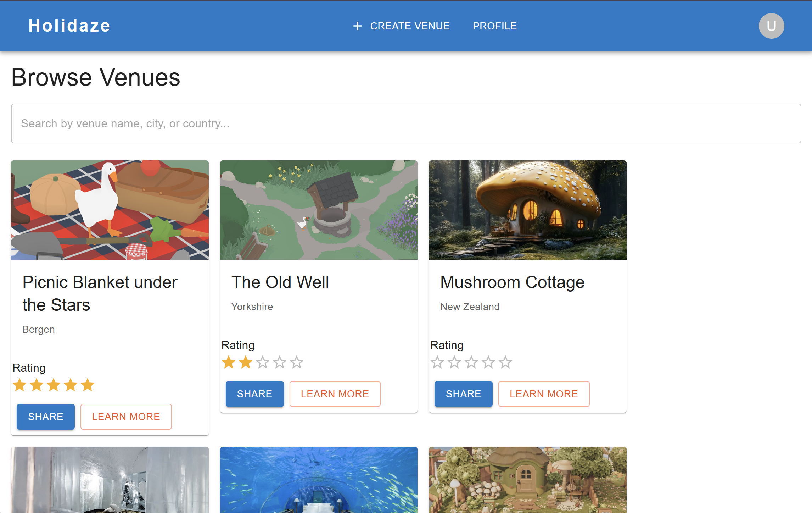The height and width of the screenshot is (513, 812).
Task: Click fourth star of Picnic Blanket rating
Action: pos(71,385)
